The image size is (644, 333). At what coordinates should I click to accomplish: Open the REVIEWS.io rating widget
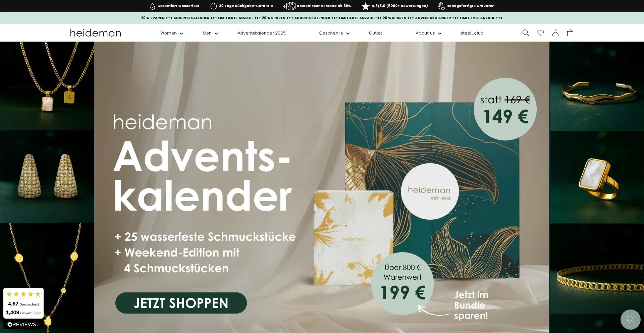pos(23,308)
